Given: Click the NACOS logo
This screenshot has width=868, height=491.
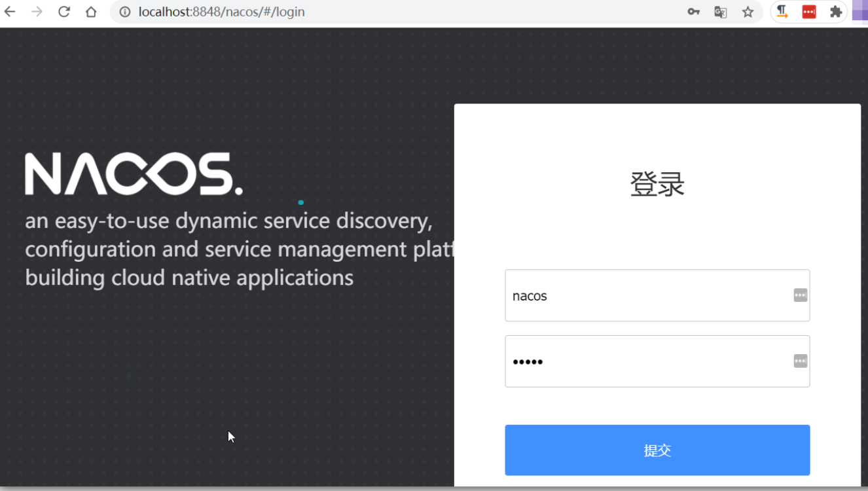Looking at the screenshot, I should [134, 174].
